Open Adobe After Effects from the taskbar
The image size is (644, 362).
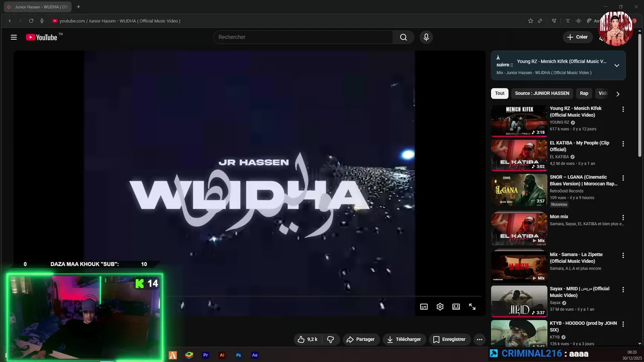[255, 355]
